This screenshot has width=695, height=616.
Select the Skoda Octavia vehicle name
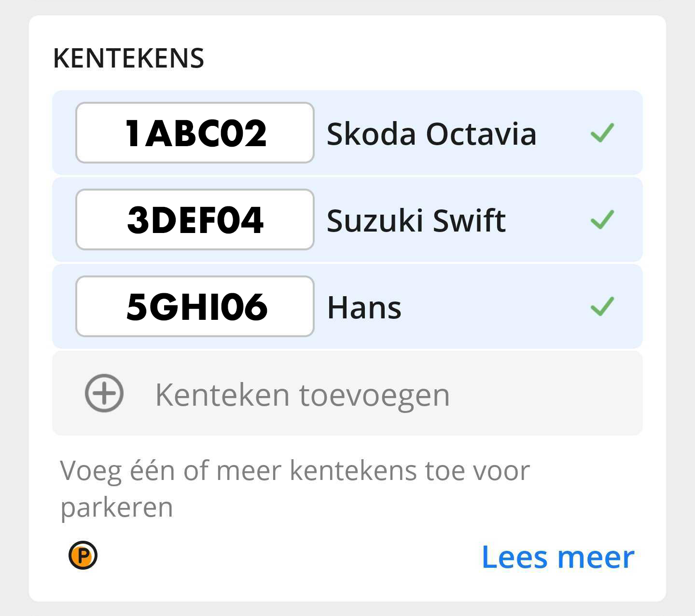click(431, 134)
